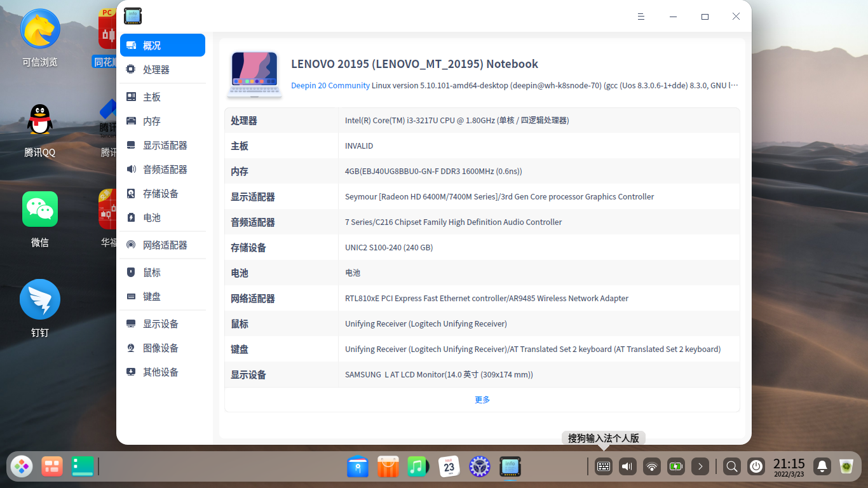The width and height of the screenshot is (868, 488).
Task: Open the volume control in the tray
Action: pos(628,466)
